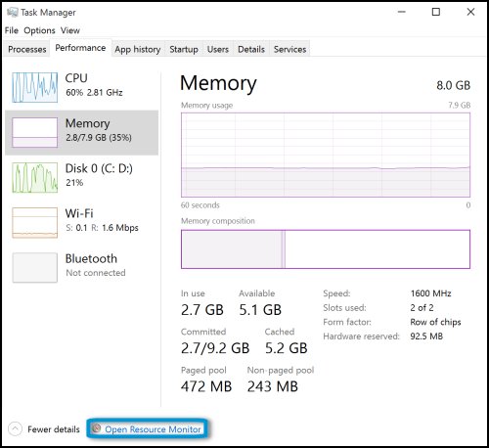Click the Memory composition bar

[326, 249]
